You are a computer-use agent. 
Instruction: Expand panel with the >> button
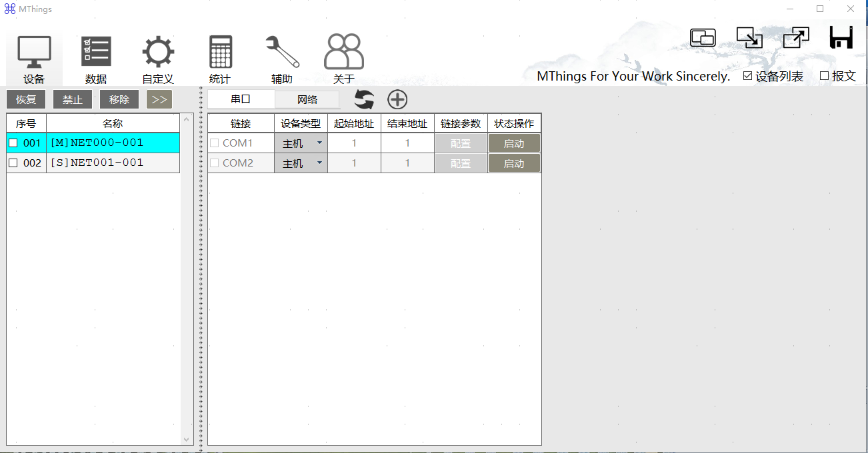click(159, 100)
